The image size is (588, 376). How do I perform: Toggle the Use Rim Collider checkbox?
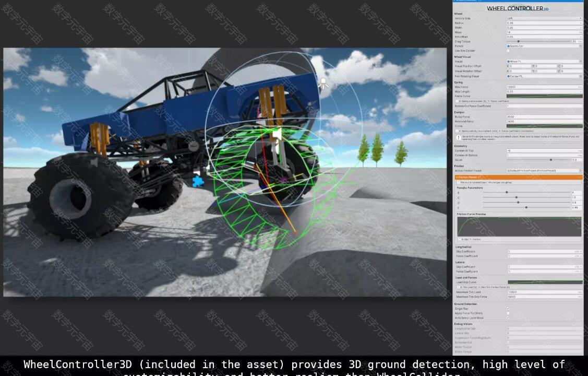(x=508, y=51)
